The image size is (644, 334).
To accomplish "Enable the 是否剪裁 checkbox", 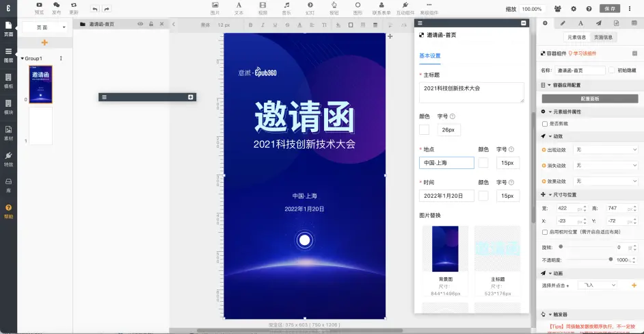I will (545, 124).
